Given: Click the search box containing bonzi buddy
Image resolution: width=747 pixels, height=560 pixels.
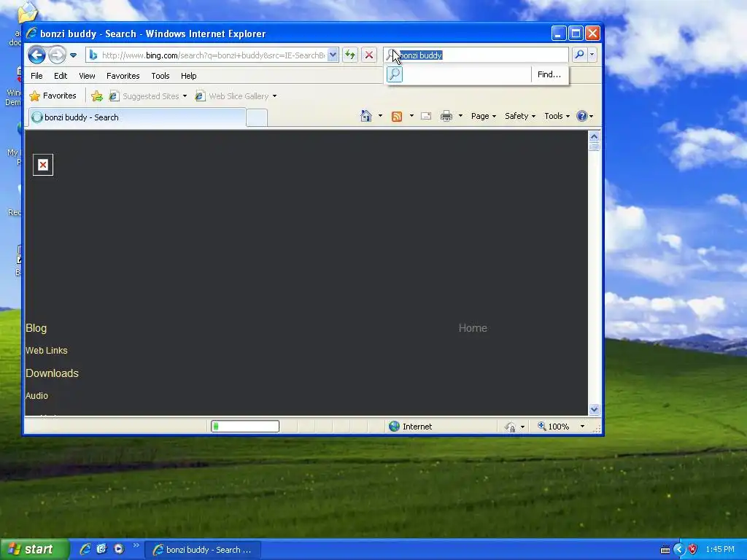Looking at the screenshot, I should [476, 55].
